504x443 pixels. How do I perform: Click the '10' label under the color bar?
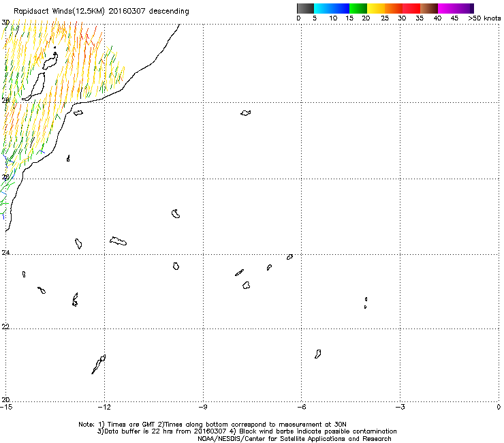pyautogui.click(x=333, y=18)
